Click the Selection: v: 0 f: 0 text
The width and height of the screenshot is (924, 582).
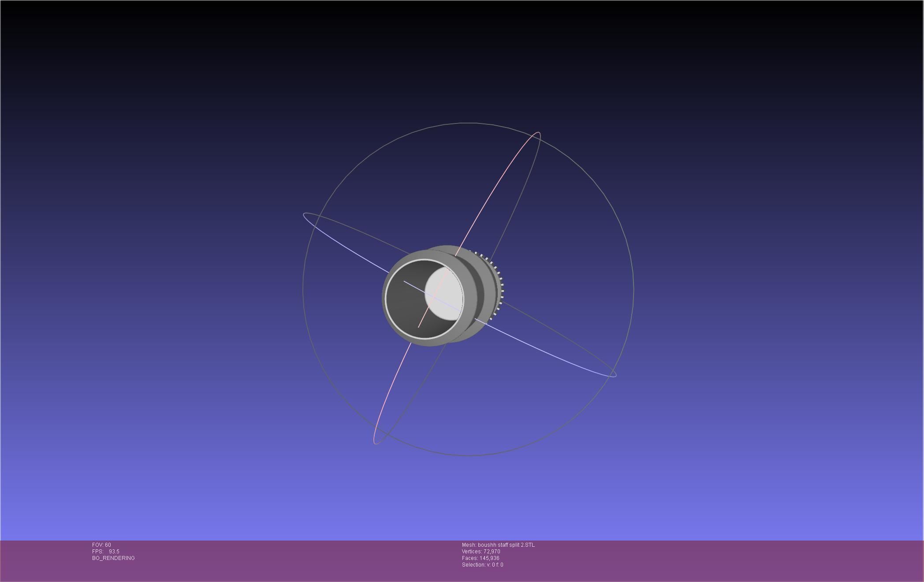[482, 565]
